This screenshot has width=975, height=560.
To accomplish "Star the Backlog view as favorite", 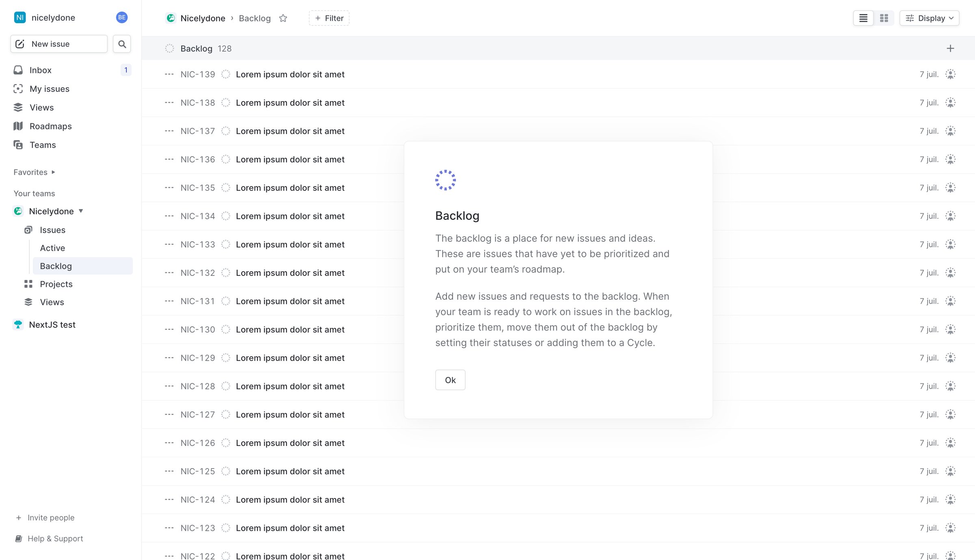I will point(283,18).
